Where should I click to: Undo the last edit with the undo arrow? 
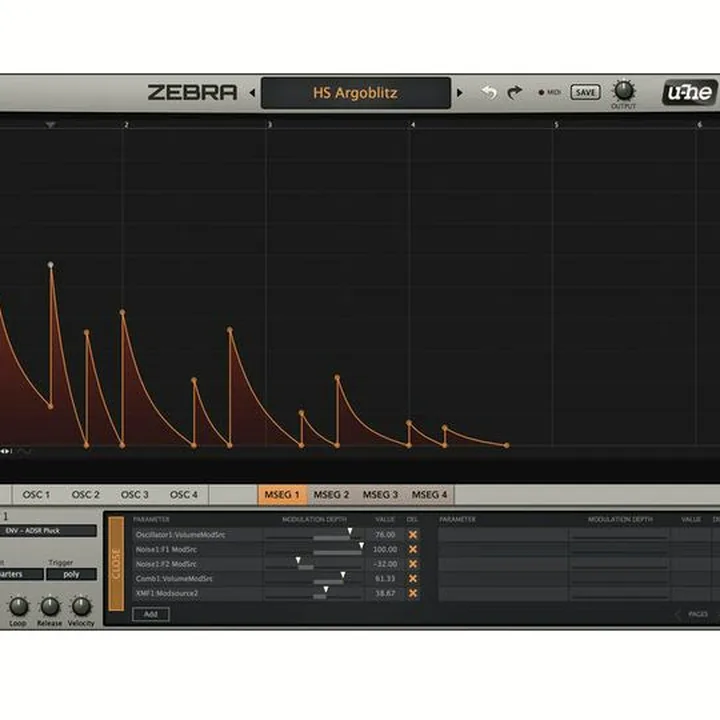[x=489, y=92]
